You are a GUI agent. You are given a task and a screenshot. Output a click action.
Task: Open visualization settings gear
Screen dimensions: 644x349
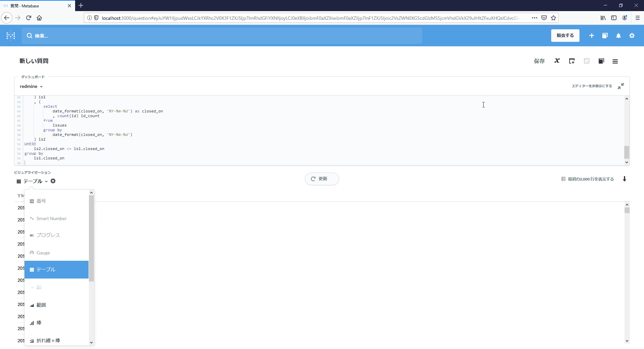pyautogui.click(x=53, y=181)
